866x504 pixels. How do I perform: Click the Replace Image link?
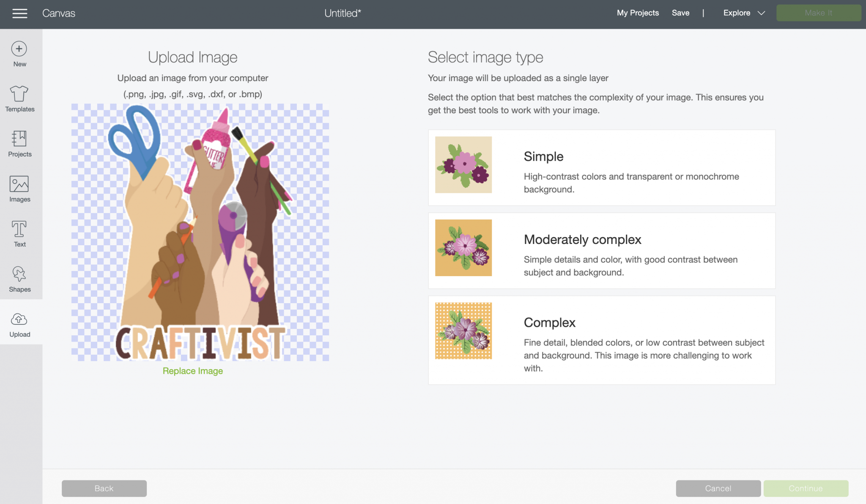(193, 371)
